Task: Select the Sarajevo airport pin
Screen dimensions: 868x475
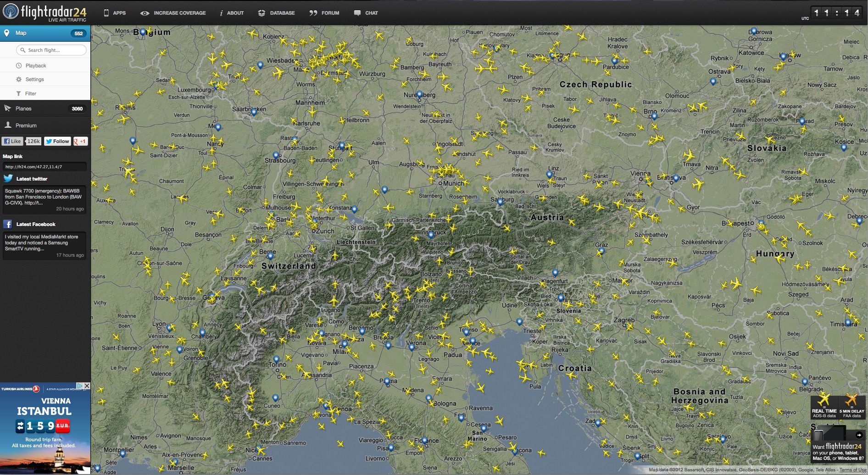Action: click(723, 439)
